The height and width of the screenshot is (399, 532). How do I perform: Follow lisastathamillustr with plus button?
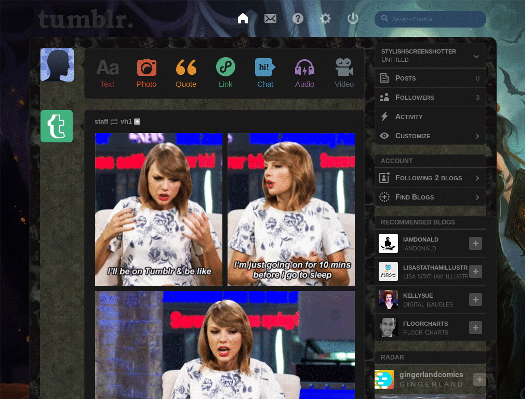(475, 271)
